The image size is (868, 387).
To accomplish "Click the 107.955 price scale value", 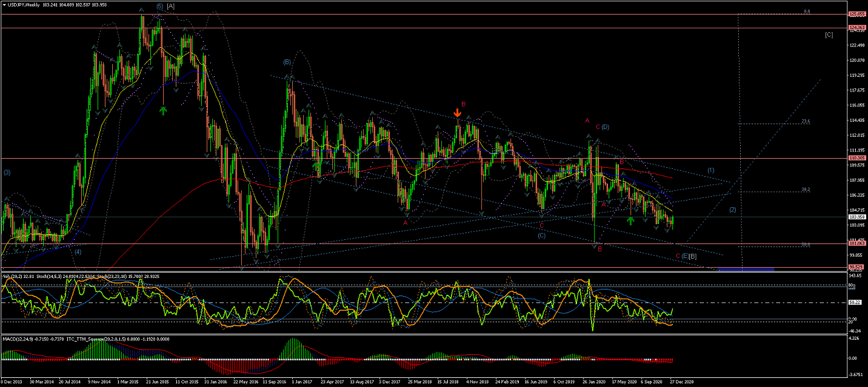I will 857,180.
